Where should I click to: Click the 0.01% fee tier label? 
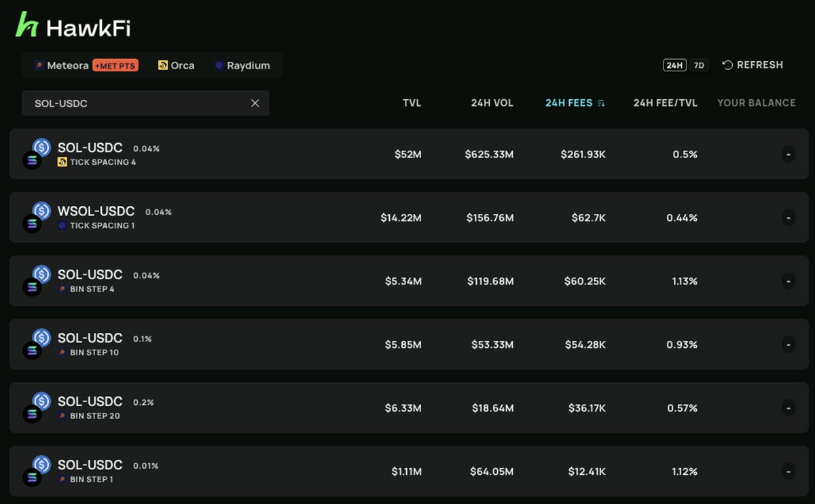[x=146, y=466]
